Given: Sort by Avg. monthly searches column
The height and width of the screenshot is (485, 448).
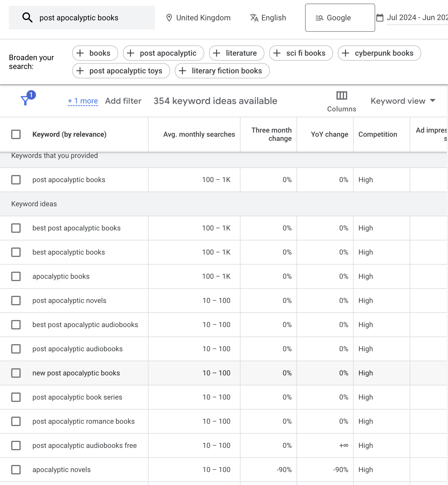Looking at the screenshot, I should [199, 134].
